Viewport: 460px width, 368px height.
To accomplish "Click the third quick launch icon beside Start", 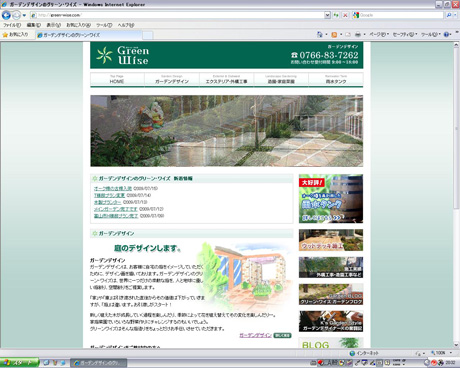I will pyautogui.click(x=62, y=363).
